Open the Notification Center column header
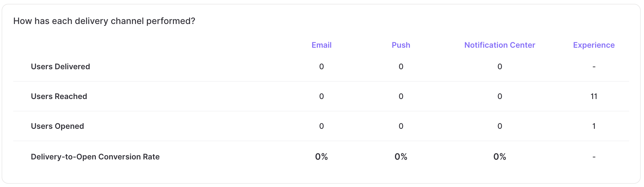The width and height of the screenshot is (644, 187). [500, 45]
